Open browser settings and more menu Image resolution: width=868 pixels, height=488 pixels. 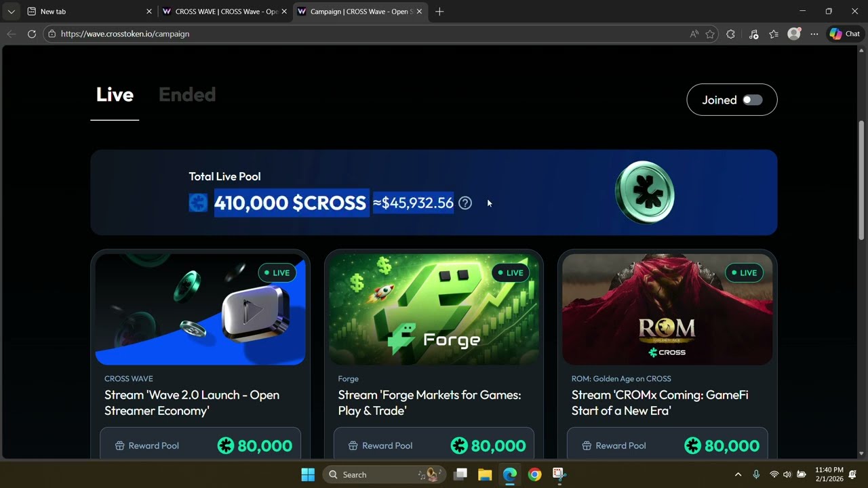(x=814, y=34)
